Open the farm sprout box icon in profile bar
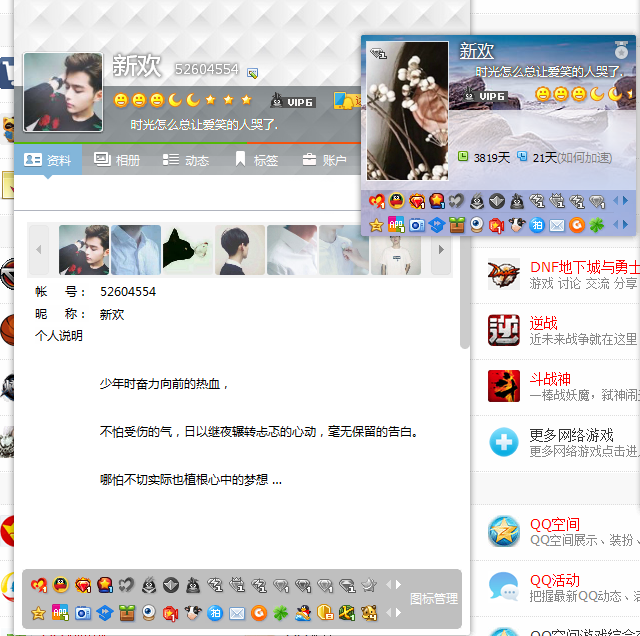 [127, 613]
